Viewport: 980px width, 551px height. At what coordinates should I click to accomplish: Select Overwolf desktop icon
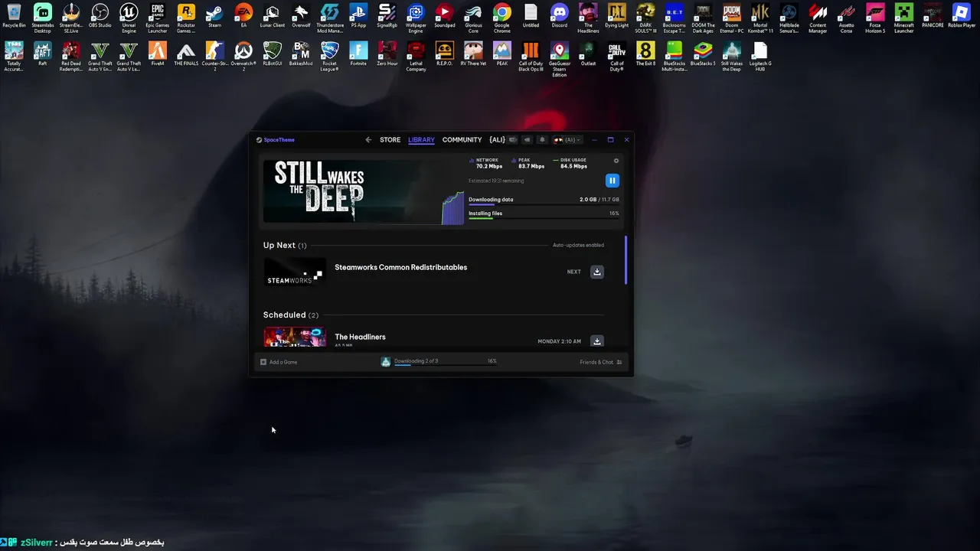(x=301, y=17)
